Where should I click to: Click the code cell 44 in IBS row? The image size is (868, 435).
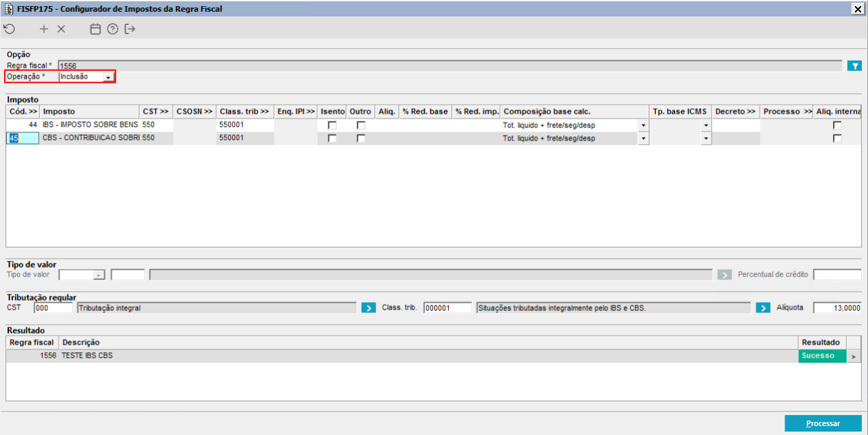(23, 125)
